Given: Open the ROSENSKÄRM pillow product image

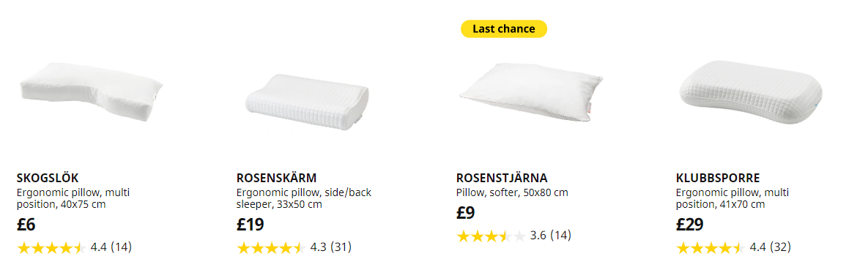Looking at the screenshot, I should [x=307, y=99].
